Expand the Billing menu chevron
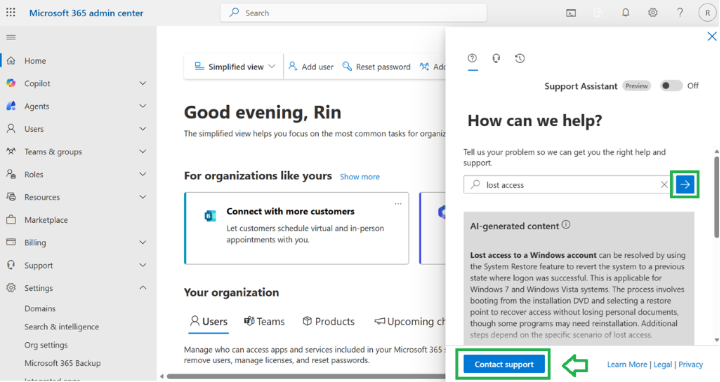This screenshot has width=720, height=382. (x=143, y=242)
